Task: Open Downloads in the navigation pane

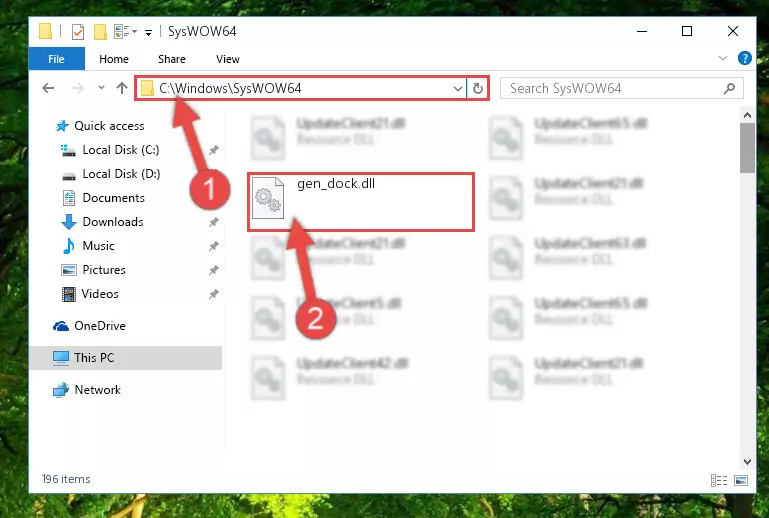Action: coord(113,222)
